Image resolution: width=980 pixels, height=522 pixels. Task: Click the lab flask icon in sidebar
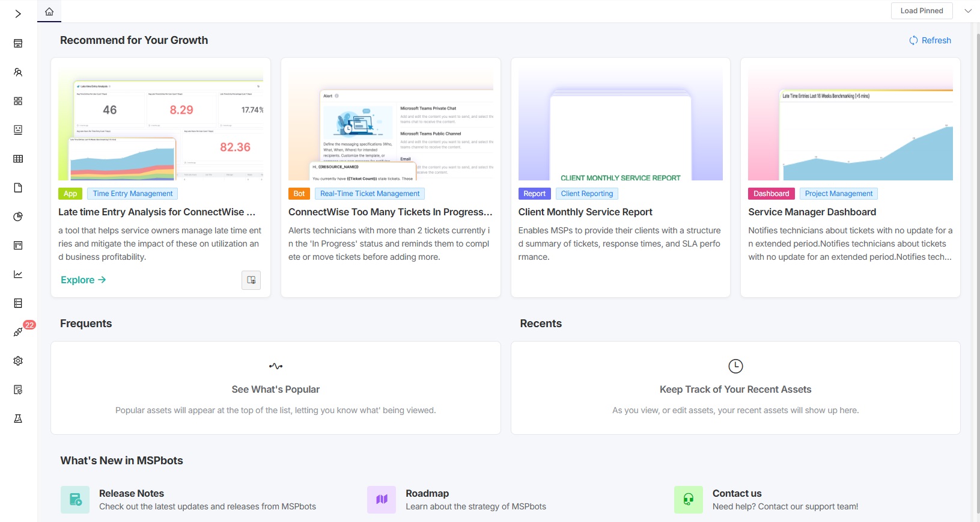tap(18, 419)
